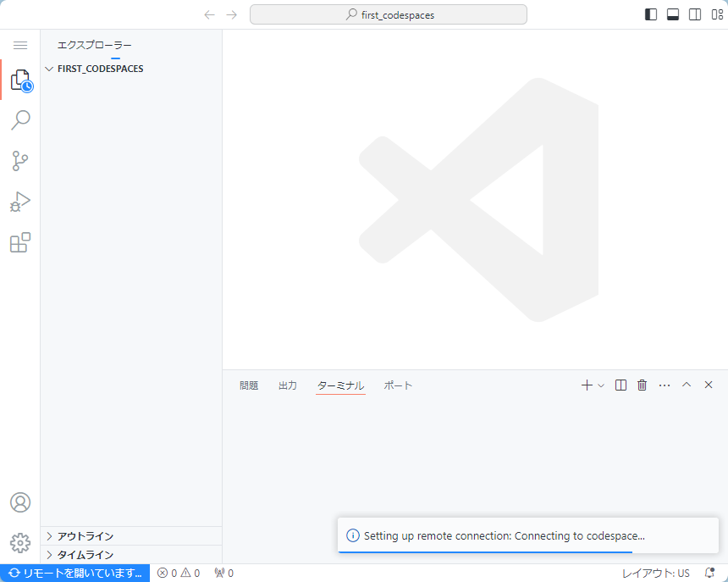Open the Explorer view in activity bar
728x582 pixels.
21,80
